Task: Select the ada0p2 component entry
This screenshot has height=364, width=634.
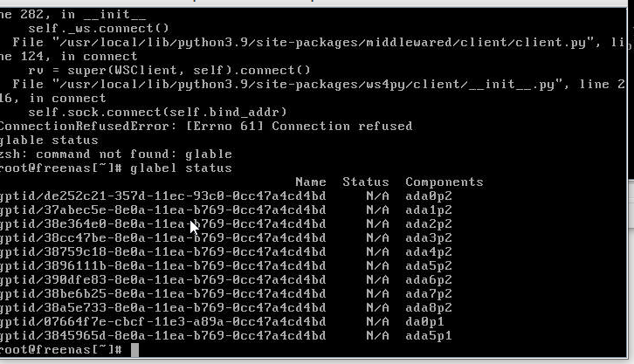Action: click(429, 196)
